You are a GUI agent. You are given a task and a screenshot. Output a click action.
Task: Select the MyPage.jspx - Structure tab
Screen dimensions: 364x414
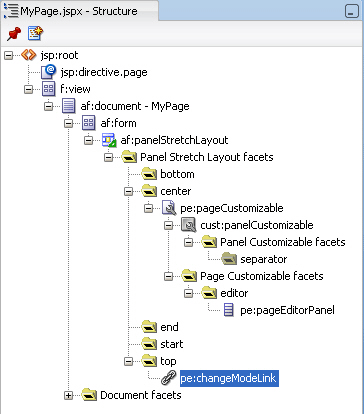79,11
